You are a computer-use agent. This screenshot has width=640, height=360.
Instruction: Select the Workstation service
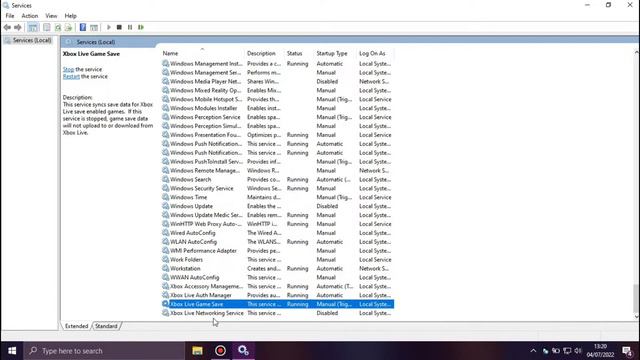tap(278, 269)
